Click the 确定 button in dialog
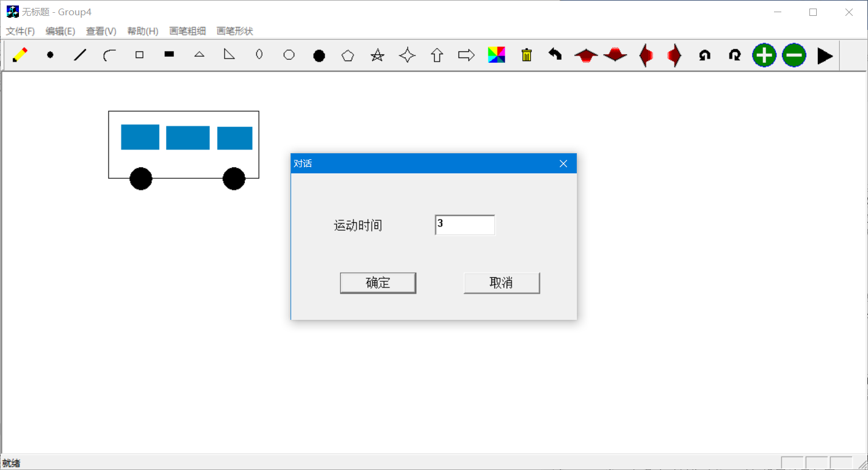868x470 pixels. [x=378, y=283]
